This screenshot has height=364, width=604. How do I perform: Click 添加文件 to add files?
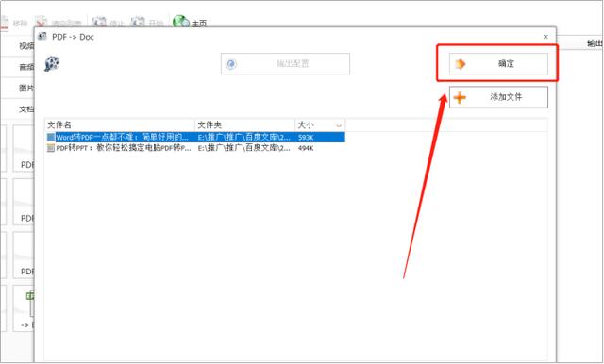[x=498, y=97]
